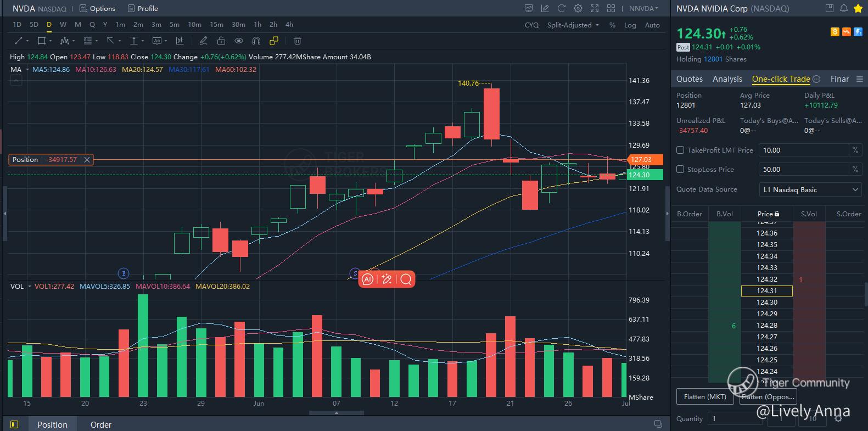Open order ladder settings gear
868x431 pixels.
tap(838, 418)
